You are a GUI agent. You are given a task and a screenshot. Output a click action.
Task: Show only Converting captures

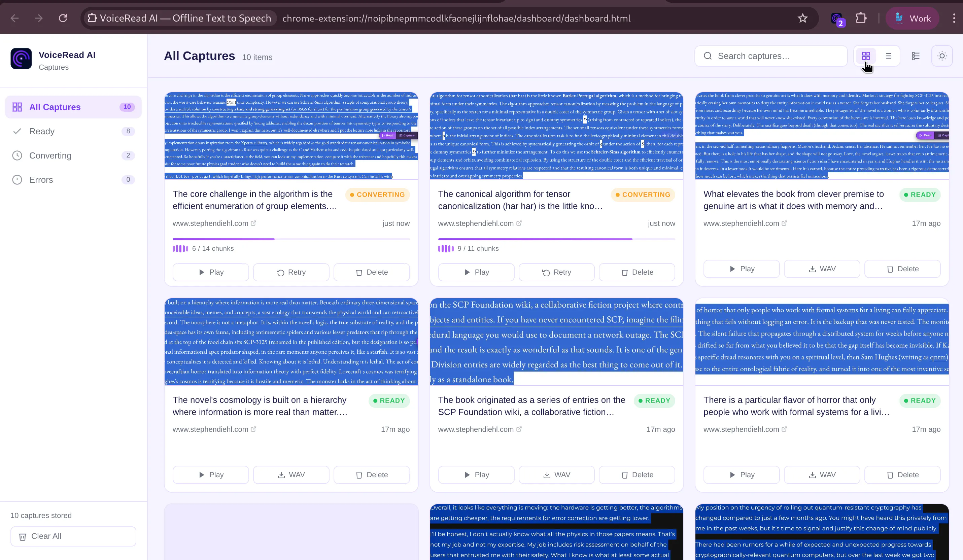tap(73, 155)
